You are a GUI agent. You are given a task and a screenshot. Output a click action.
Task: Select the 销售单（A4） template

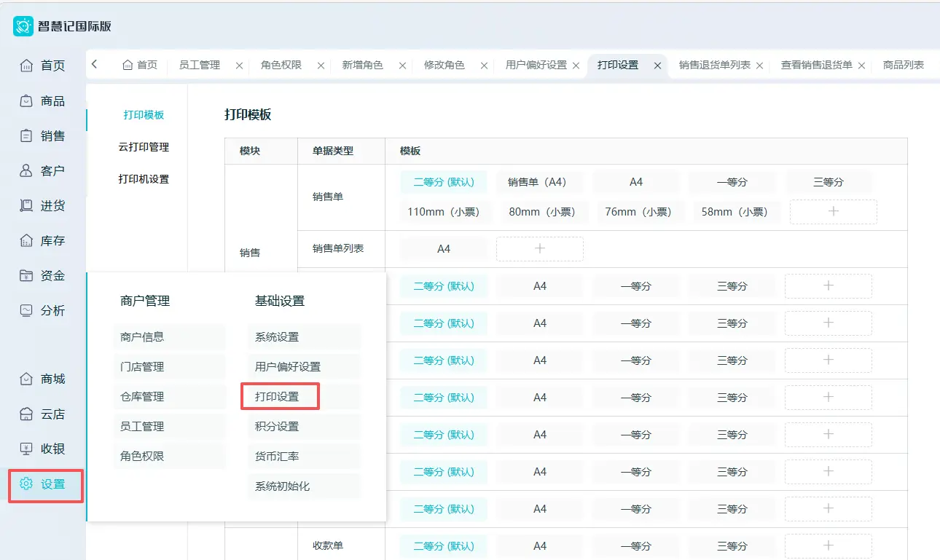pos(540,182)
